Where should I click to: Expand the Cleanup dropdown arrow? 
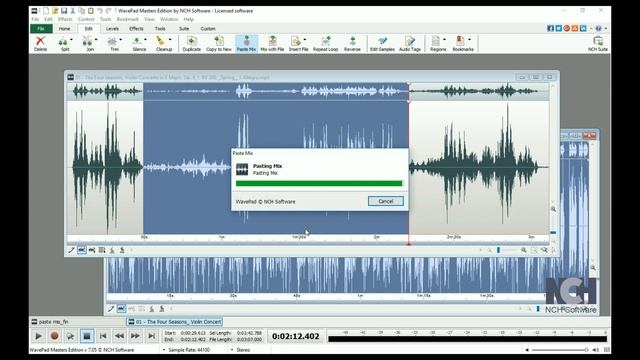tap(170, 40)
